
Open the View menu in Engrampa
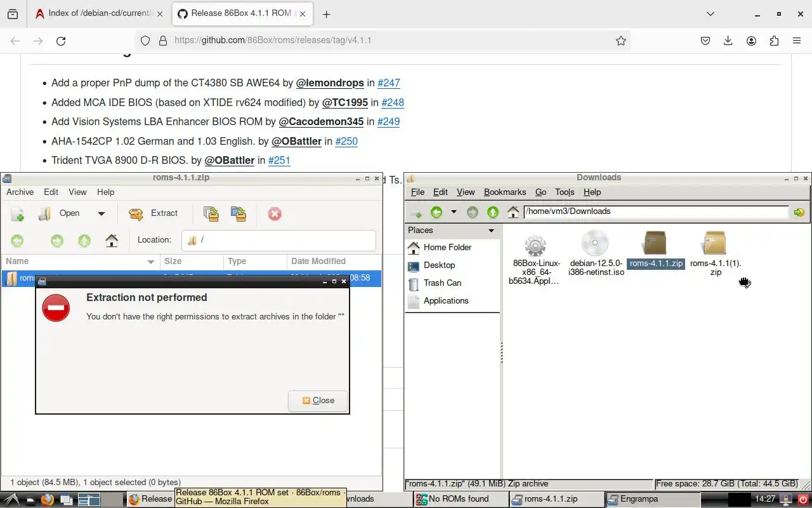point(77,192)
